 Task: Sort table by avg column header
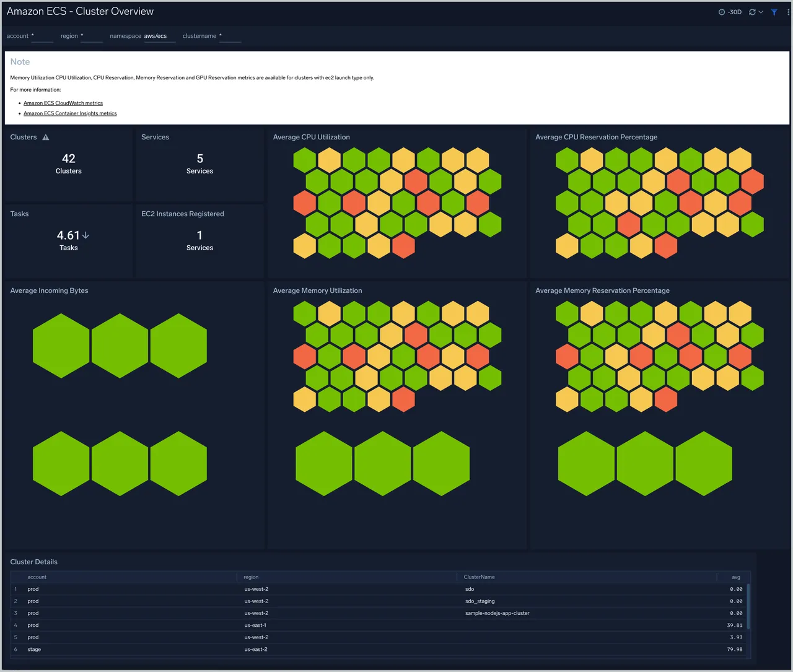736,577
